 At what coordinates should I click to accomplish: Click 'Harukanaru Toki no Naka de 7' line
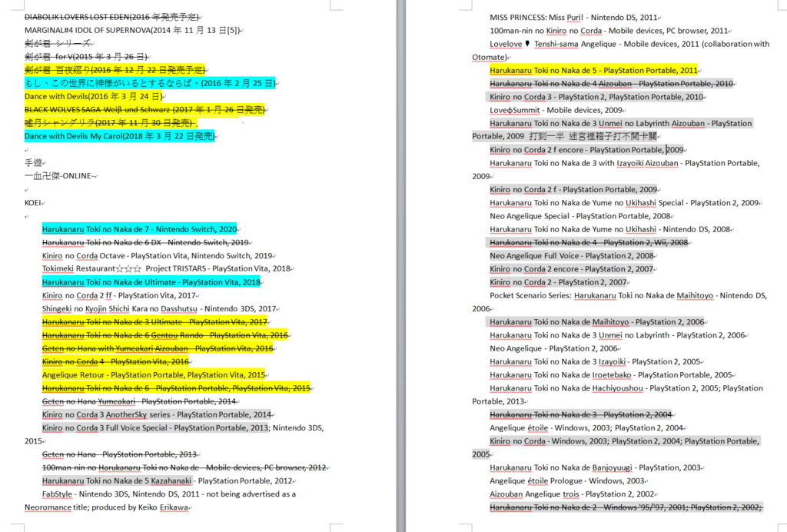coord(140,229)
